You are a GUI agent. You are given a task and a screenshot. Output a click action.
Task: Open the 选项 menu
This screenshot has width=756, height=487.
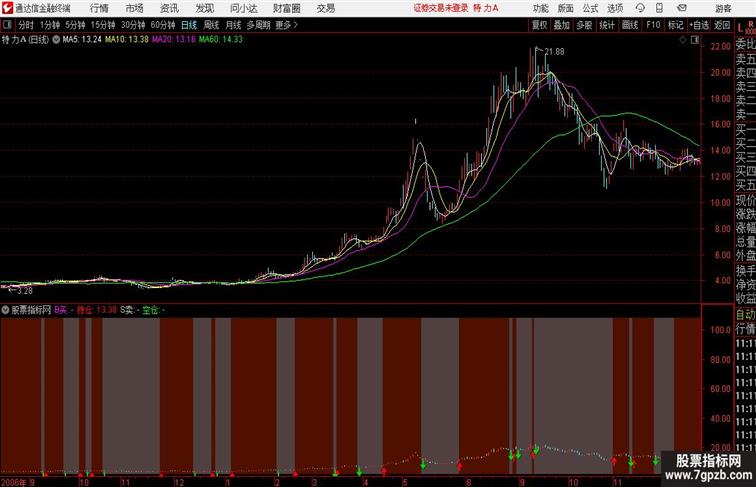click(x=615, y=8)
